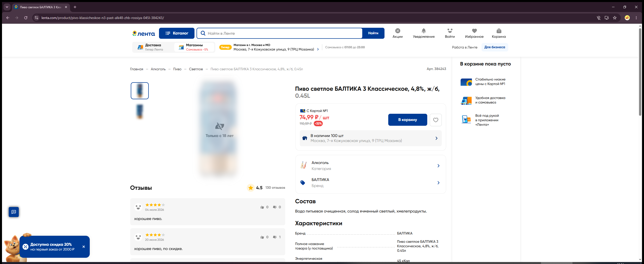
Task: Close the 'Пиво светлое БАЛТИКА 3' tab
Action: point(66,7)
